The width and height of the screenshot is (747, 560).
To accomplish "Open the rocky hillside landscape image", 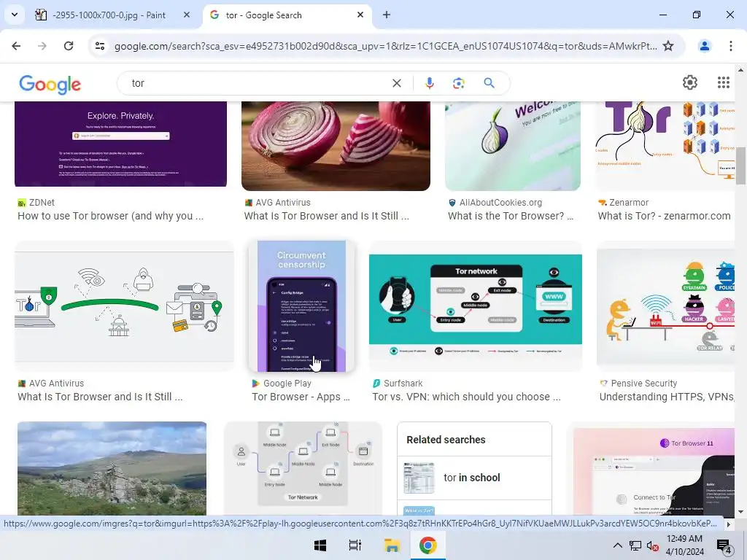I will coord(112,469).
